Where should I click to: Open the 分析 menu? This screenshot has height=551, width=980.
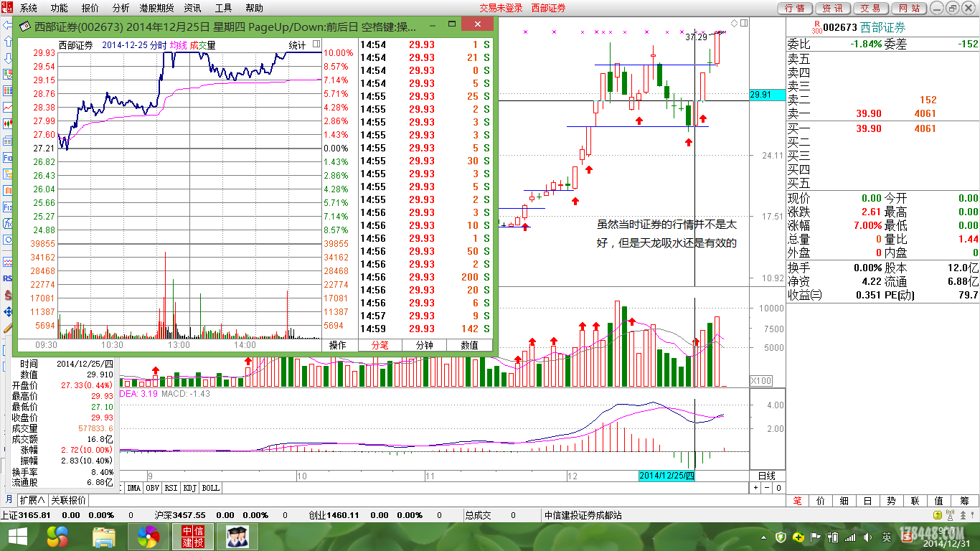(x=121, y=8)
